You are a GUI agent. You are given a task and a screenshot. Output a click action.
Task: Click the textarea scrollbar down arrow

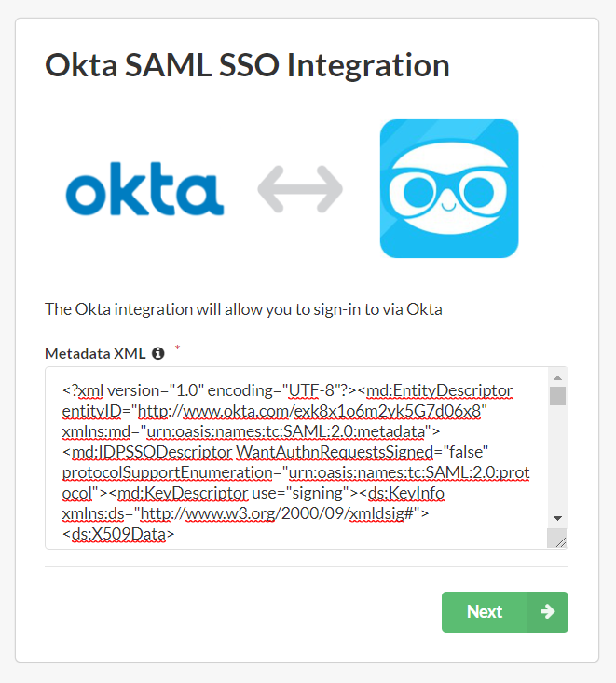click(557, 518)
